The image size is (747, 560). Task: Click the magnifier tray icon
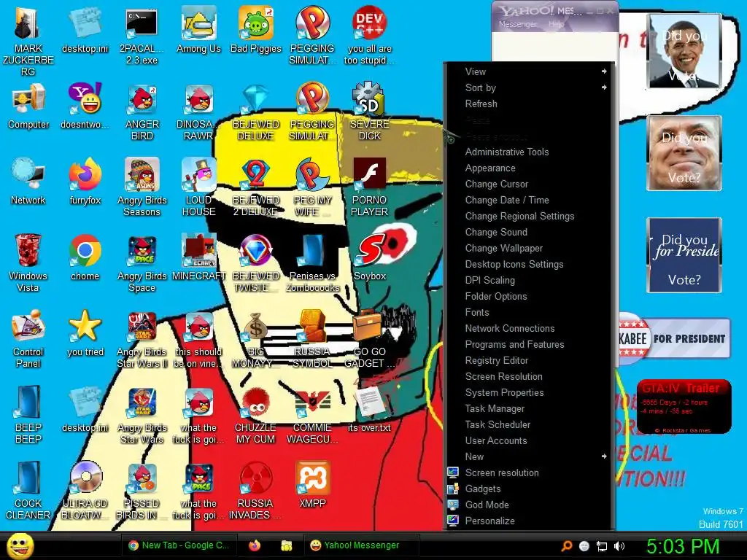pyautogui.click(x=566, y=546)
